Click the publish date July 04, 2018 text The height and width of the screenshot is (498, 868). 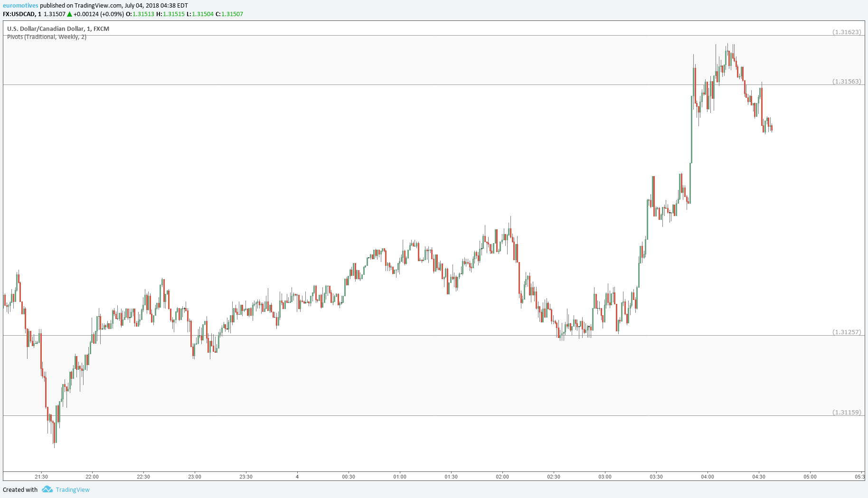142,6
